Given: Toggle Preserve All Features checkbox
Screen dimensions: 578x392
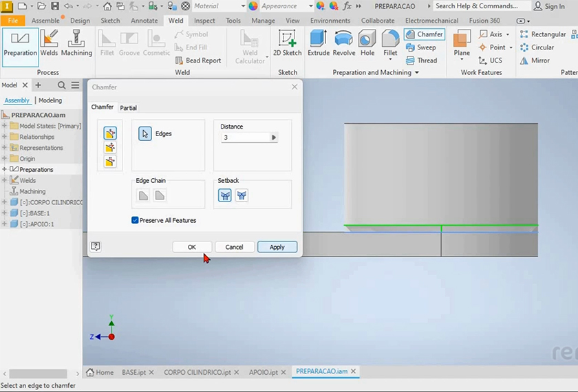Looking at the screenshot, I should 135,220.
